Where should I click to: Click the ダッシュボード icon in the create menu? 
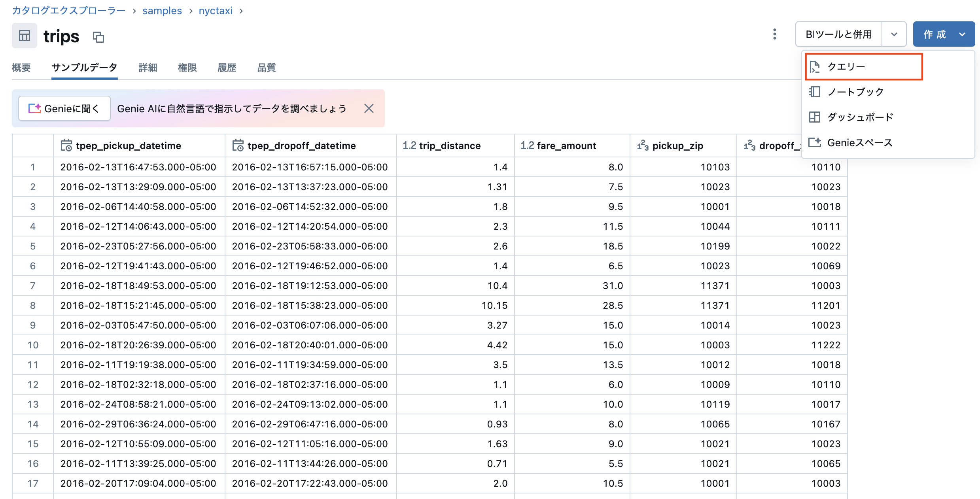[814, 117]
